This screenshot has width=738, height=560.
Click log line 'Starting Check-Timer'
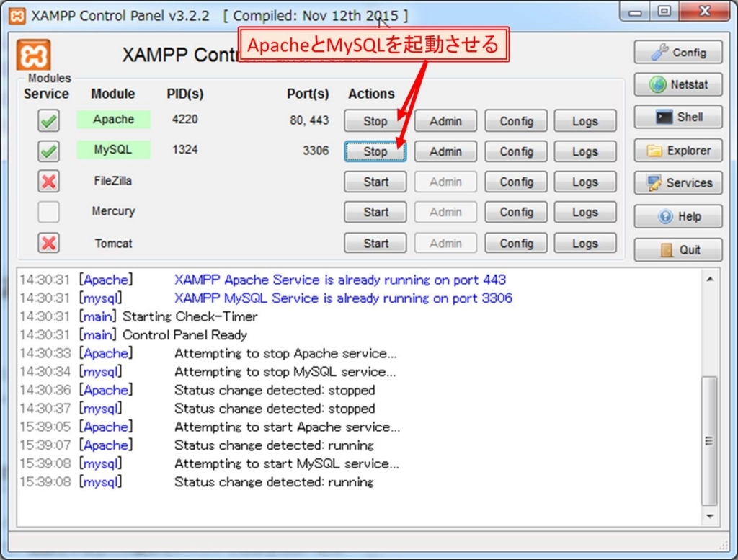coord(190,316)
